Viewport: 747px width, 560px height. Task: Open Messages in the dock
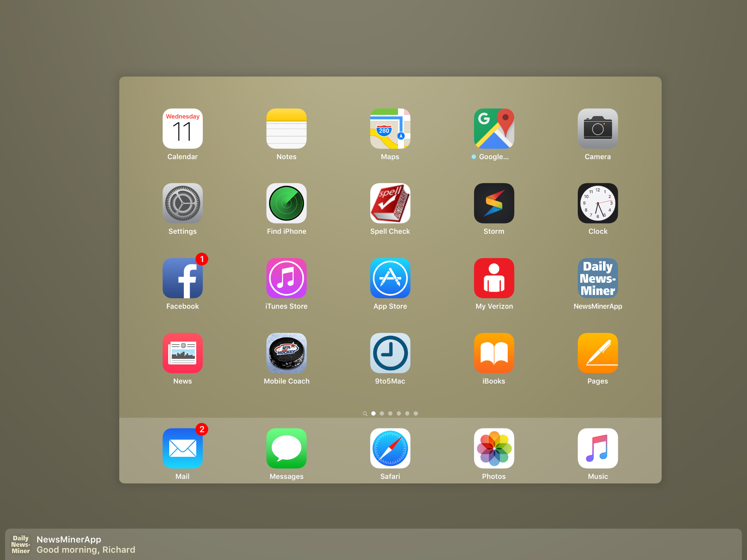coord(286,448)
